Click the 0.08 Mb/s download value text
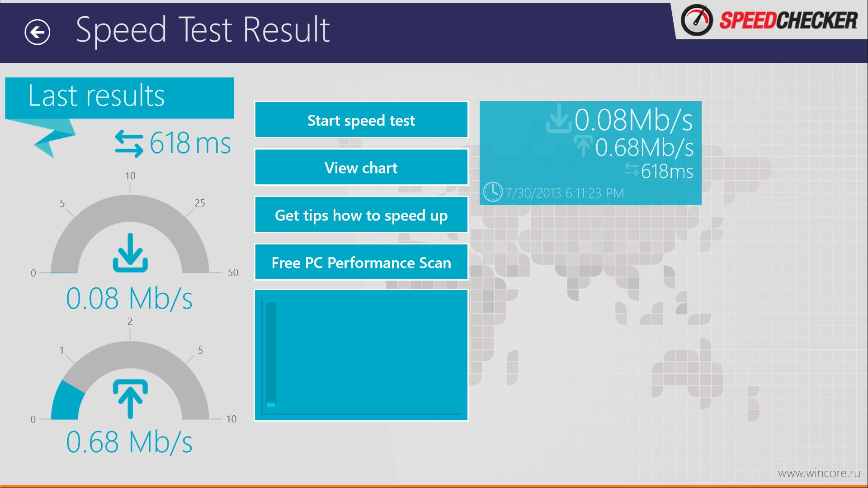 pos(129,299)
